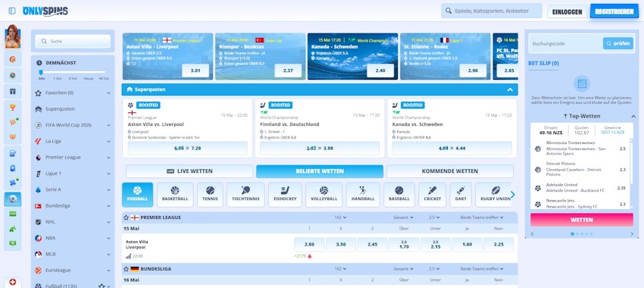Switch to Kommende Wetten tab
The image size is (644, 288).
click(x=450, y=171)
